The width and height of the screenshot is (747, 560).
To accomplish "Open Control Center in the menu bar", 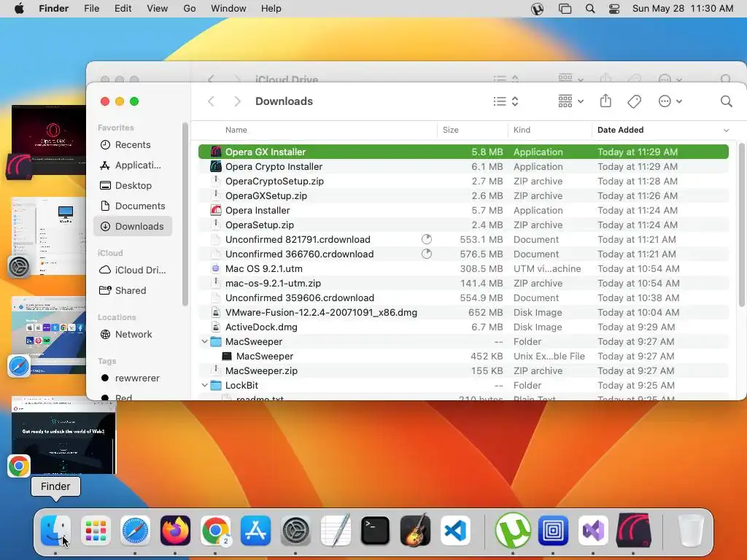I will pyautogui.click(x=614, y=9).
